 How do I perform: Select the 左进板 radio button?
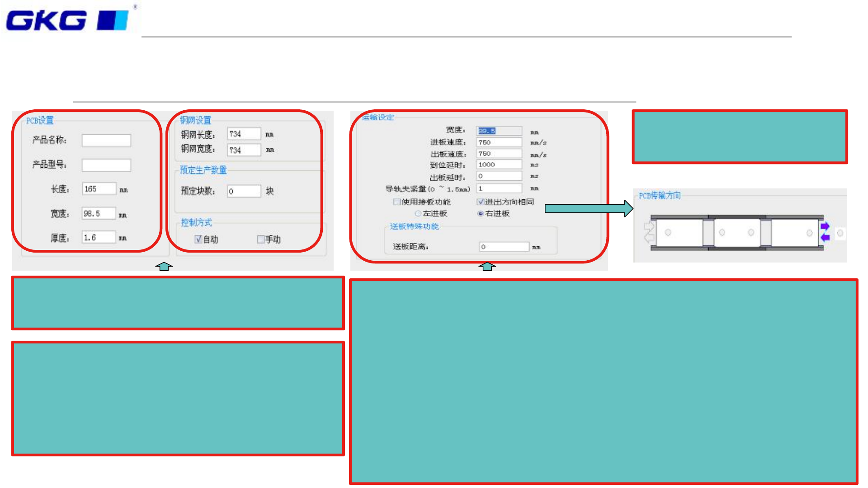pyautogui.click(x=418, y=214)
